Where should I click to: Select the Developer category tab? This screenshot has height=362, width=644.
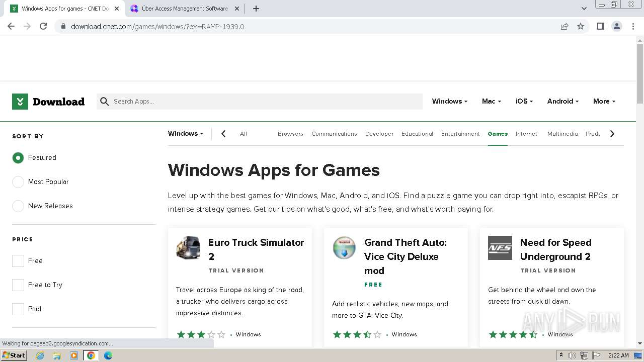pos(379,134)
